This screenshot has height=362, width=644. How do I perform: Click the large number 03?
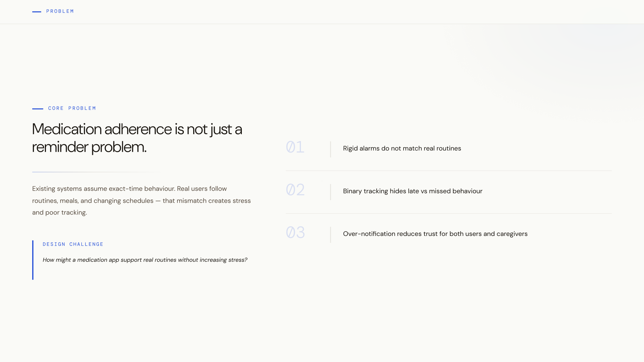(295, 233)
